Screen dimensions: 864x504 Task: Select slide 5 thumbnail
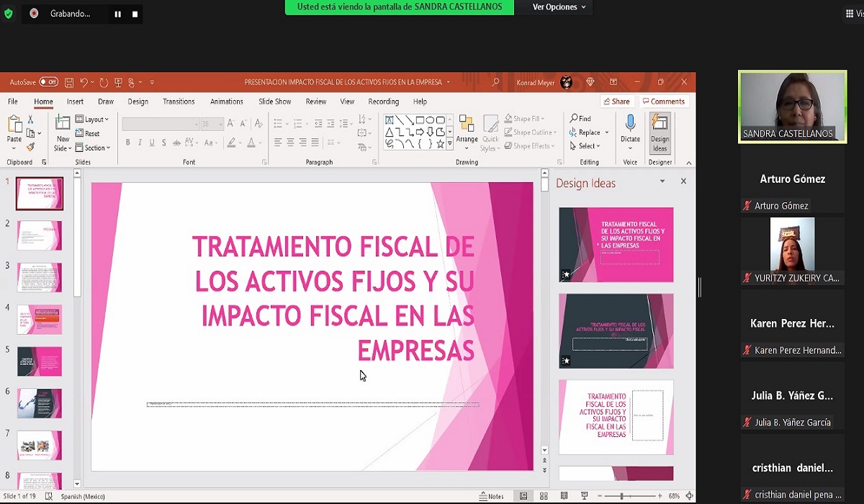(x=40, y=361)
